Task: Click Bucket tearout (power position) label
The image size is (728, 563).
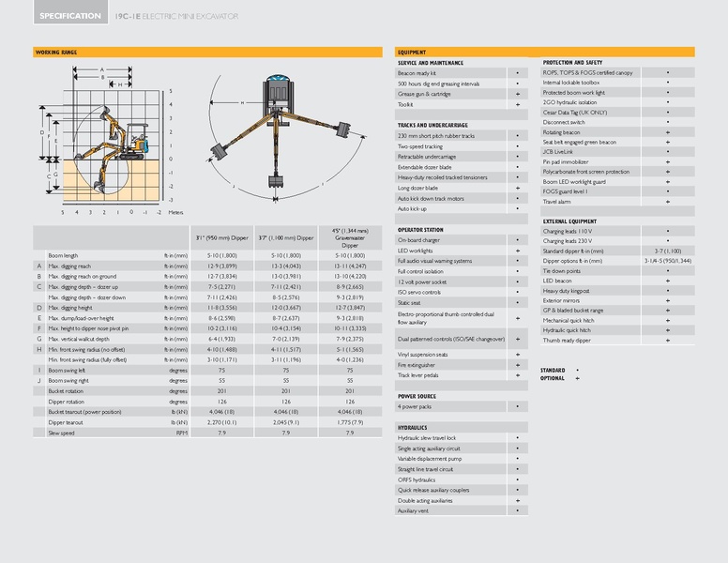Action: point(84,412)
